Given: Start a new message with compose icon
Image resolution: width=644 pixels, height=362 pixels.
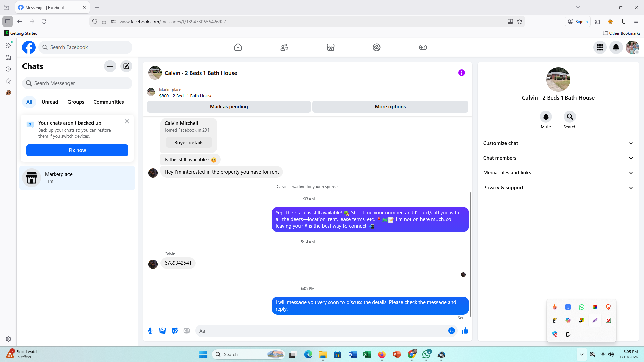Looking at the screenshot, I should 126,66.
